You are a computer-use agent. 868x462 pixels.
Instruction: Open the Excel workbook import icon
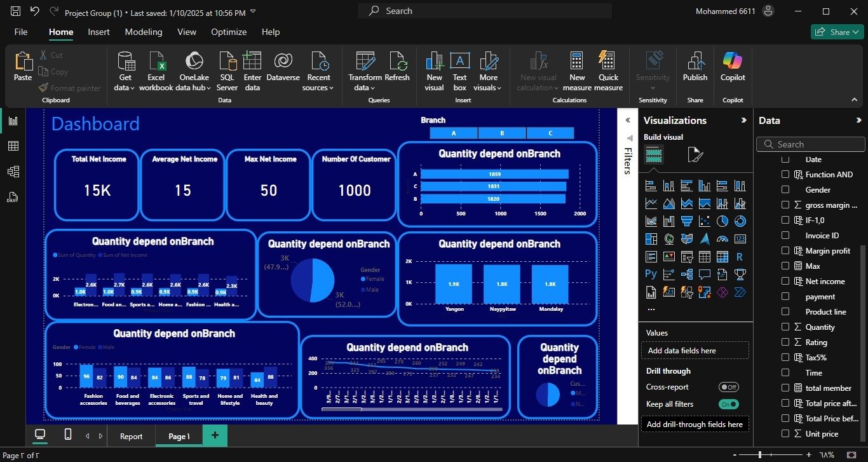pyautogui.click(x=156, y=62)
